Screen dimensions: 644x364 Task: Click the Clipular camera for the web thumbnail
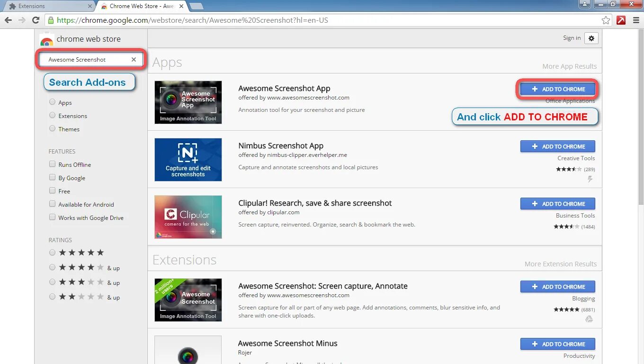tap(188, 217)
